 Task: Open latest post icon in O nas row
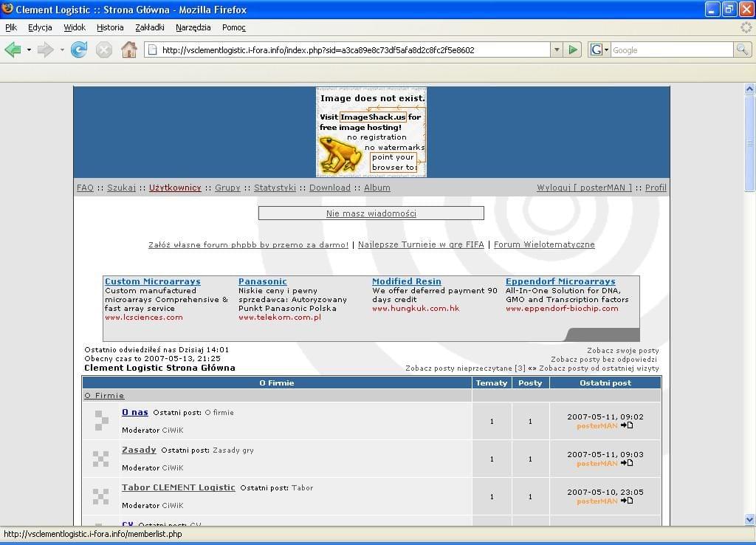click(627, 425)
